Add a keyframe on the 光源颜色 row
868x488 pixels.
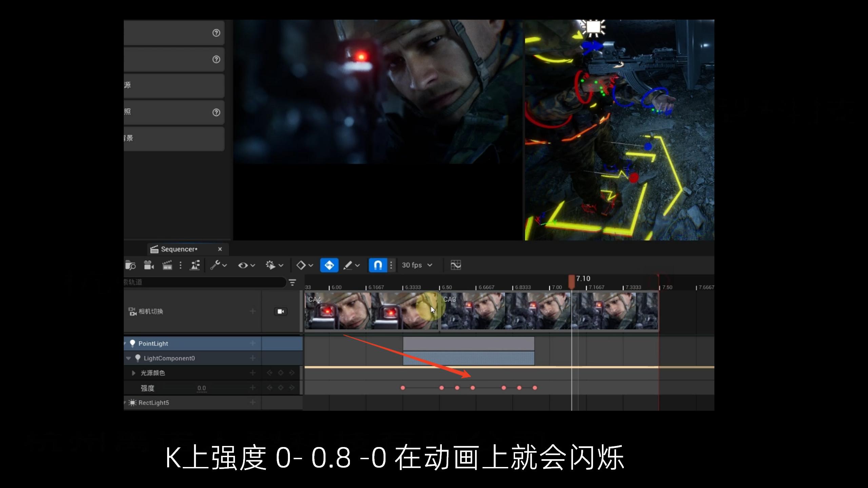[281, 373]
